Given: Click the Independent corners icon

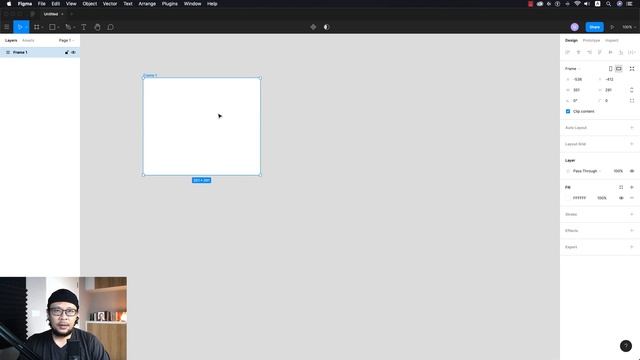Looking at the screenshot, I should (632, 100).
